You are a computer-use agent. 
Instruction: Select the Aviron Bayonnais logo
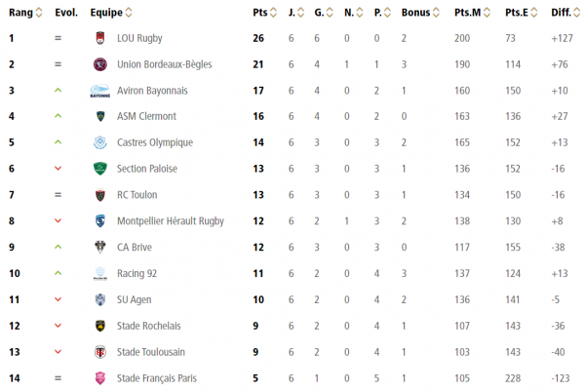pos(100,91)
